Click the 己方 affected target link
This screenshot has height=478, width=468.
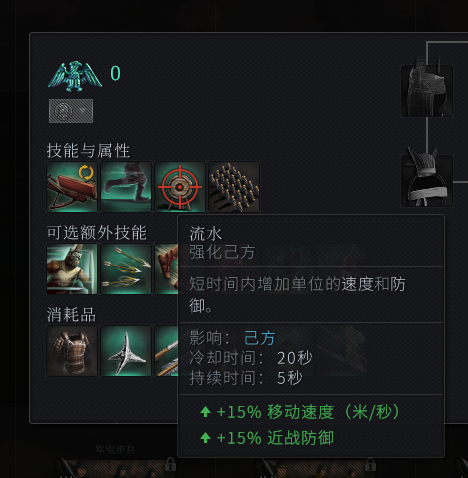(x=260, y=338)
